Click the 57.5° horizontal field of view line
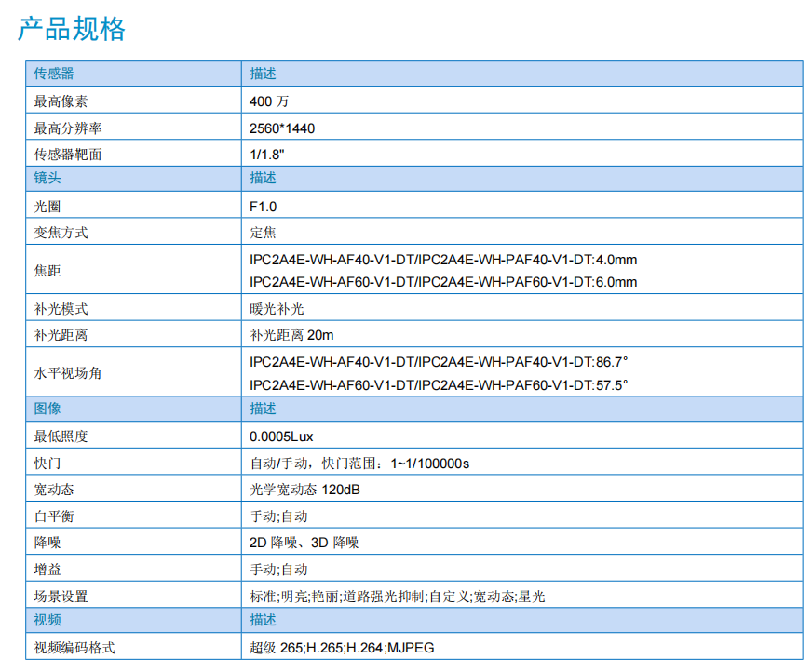Viewport: 812px width, 672px height. click(x=439, y=384)
